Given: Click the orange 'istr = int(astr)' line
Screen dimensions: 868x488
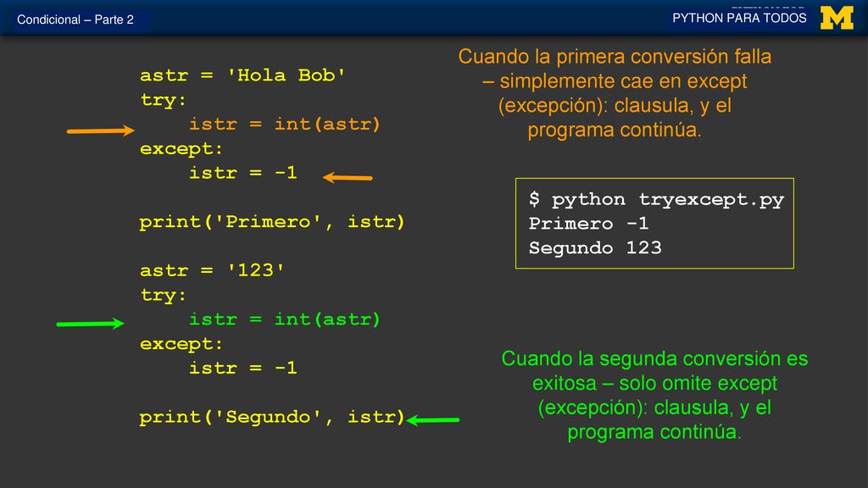Looking at the screenshot, I should (285, 124).
